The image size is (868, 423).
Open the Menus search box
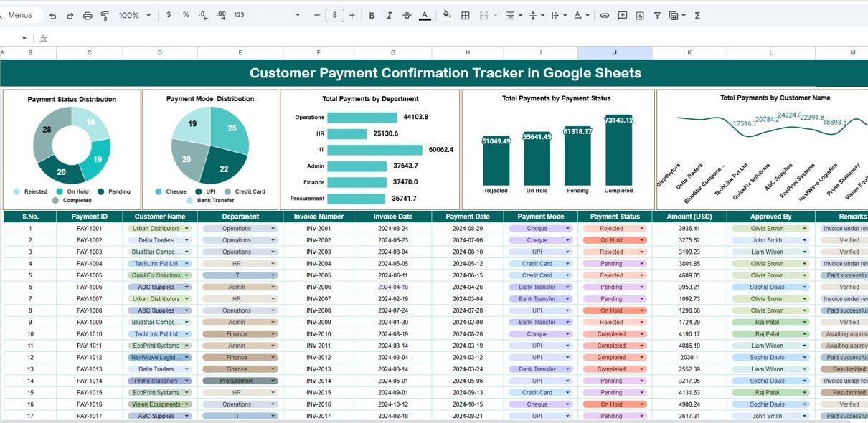tap(22, 15)
